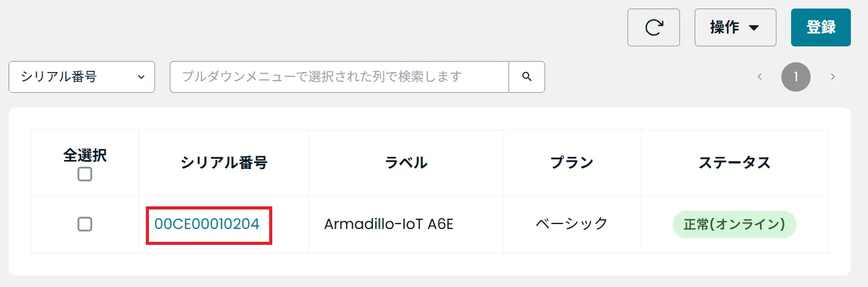Click the プラン column header
Viewport: 868px width, 287px height.
[x=571, y=162]
